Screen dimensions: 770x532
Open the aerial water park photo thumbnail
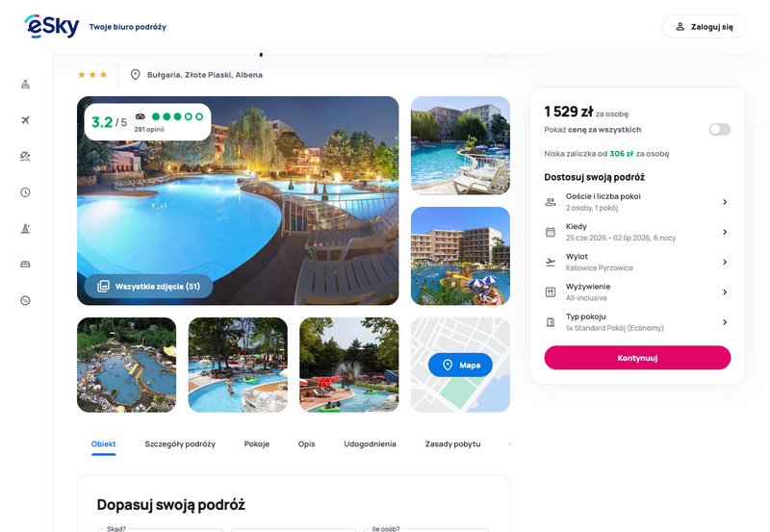point(127,365)
